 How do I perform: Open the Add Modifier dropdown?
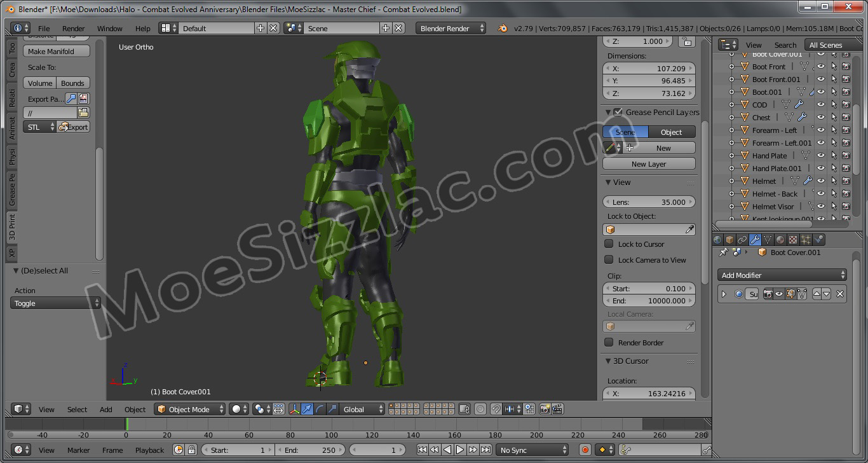(x=783, y=275)
